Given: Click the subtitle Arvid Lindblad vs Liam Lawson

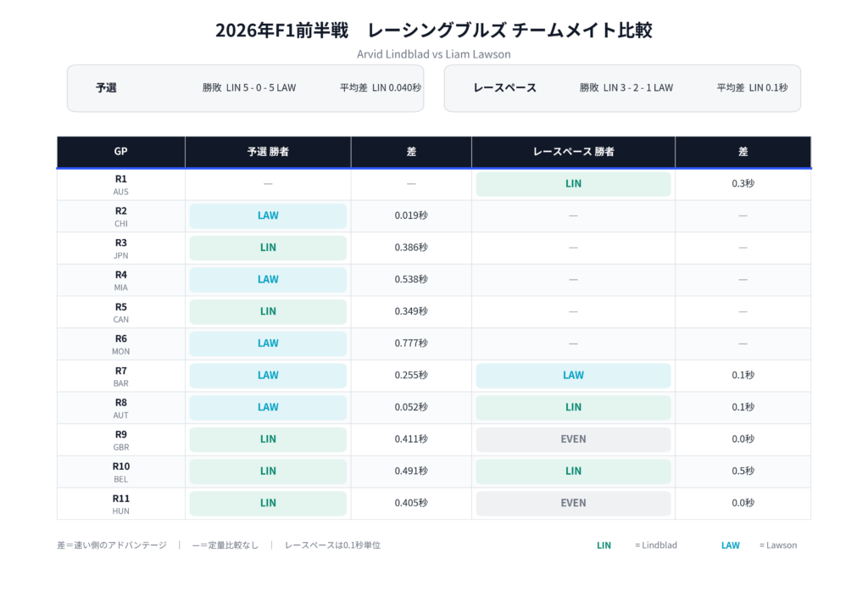Looking at the screenshot, I should [x=433, y=54].
